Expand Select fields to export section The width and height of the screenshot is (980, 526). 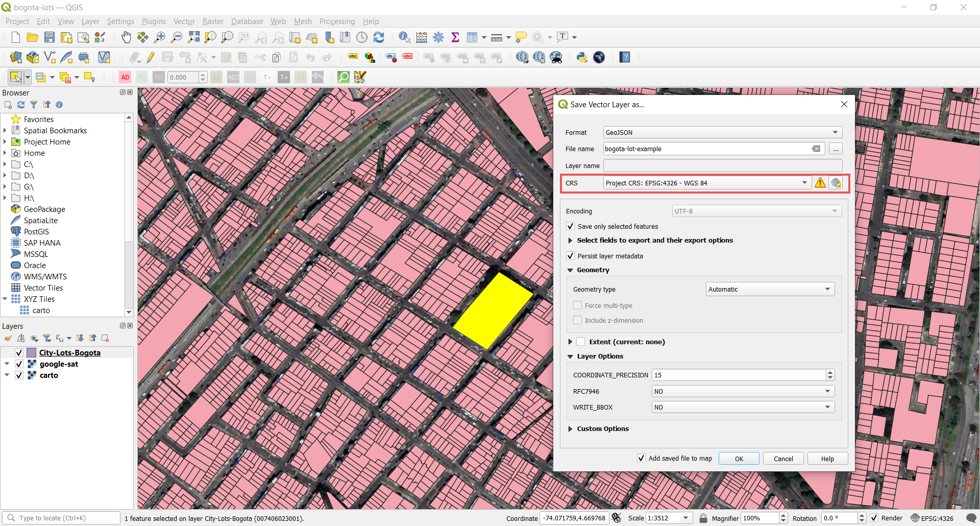570,241
